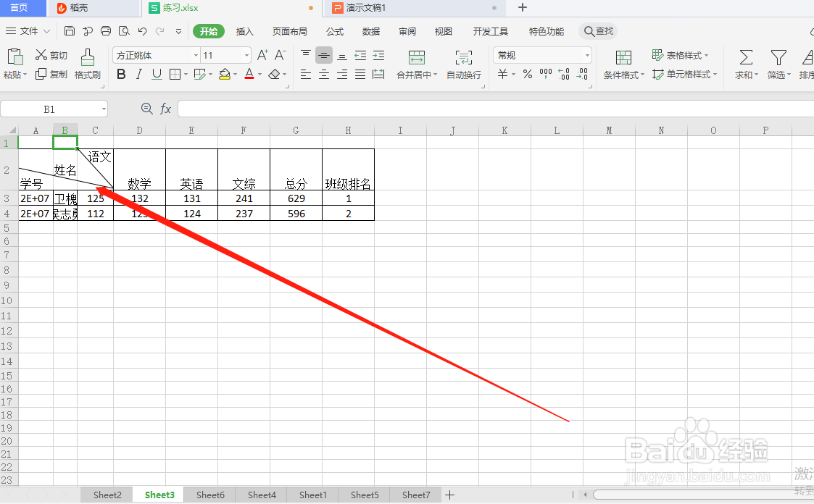Decrease font size with A- icon
The image size is (814, 504).
(x=281, y=55)
